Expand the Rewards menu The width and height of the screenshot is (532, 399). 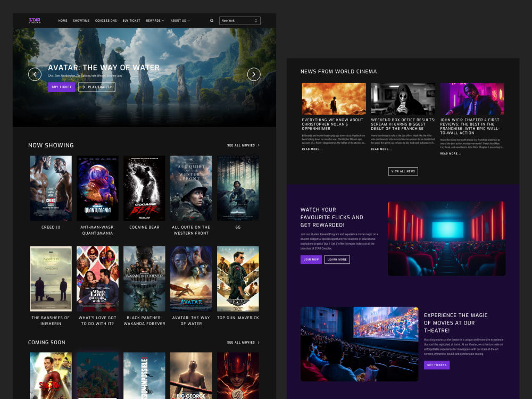(x=155, y=21)
